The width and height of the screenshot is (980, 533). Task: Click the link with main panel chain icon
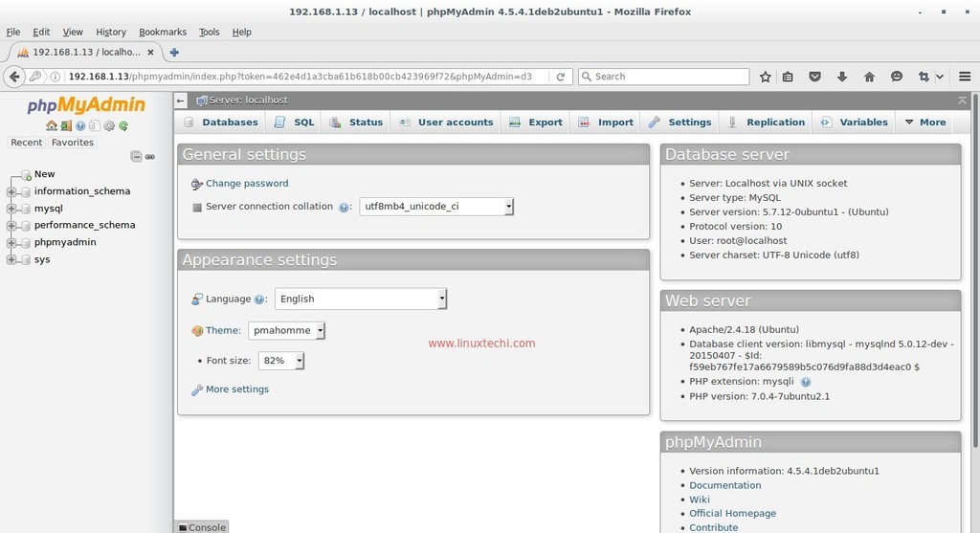click(x=150, y=156)
